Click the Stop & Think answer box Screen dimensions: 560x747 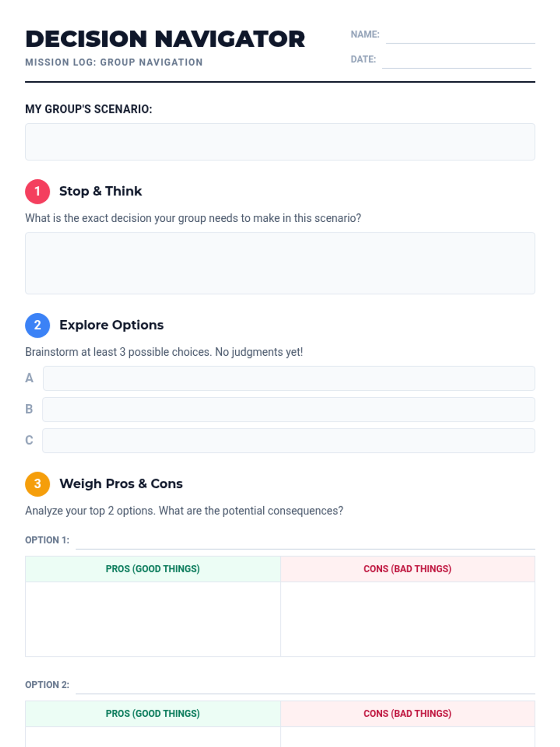click(x=280, y=263)
